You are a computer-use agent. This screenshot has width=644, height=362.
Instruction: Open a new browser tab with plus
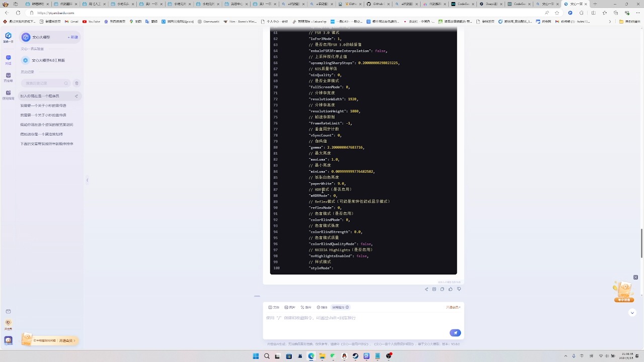pyautogui.click(x=594, y=4)
